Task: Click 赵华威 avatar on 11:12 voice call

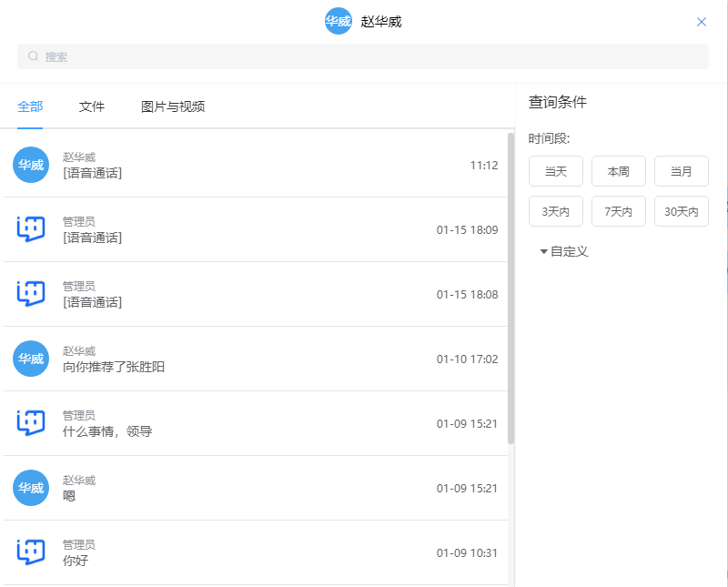Action: [x=31, y=165]
